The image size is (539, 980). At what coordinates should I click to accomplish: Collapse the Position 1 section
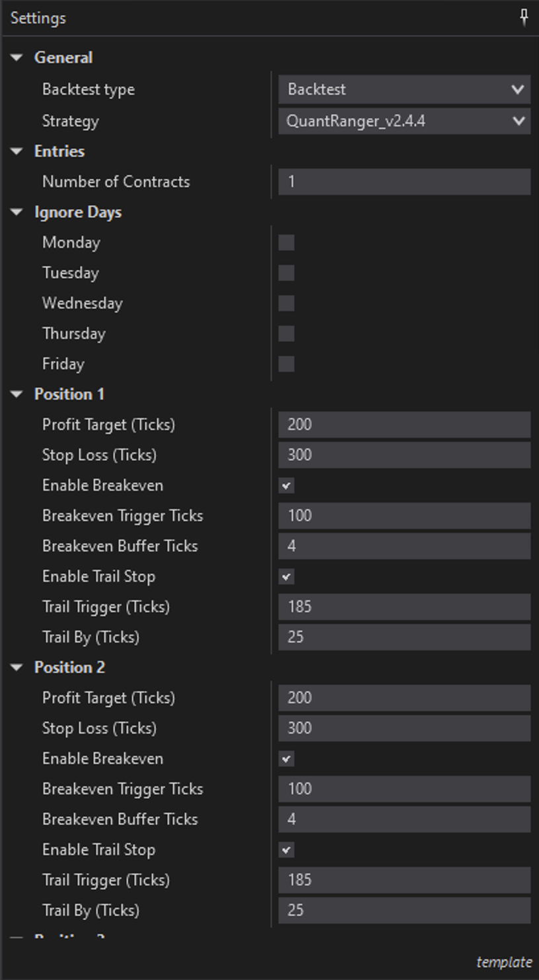pyautogui.click(x=17, y=395)
